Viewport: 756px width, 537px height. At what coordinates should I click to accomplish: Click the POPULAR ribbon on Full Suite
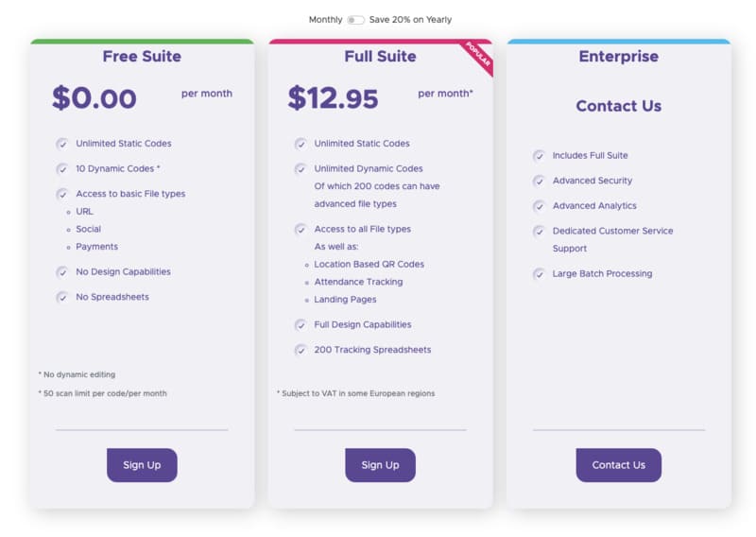(x=478, y=57)
